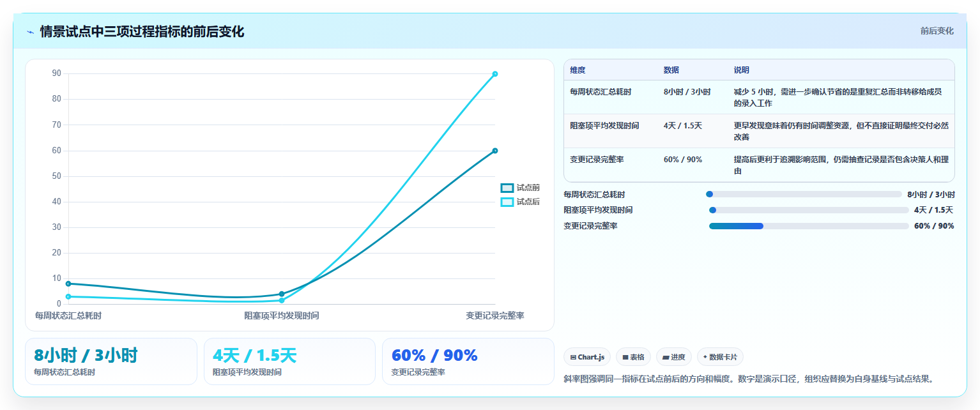Screen dimensions: 980x410
Task: Click the 阻塞项平均发现时间 progress bar
Action: [809, 210]
